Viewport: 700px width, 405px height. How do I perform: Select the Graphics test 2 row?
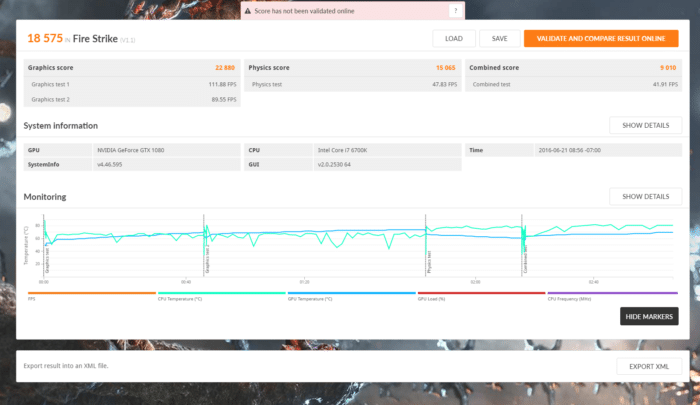point(132,99)
